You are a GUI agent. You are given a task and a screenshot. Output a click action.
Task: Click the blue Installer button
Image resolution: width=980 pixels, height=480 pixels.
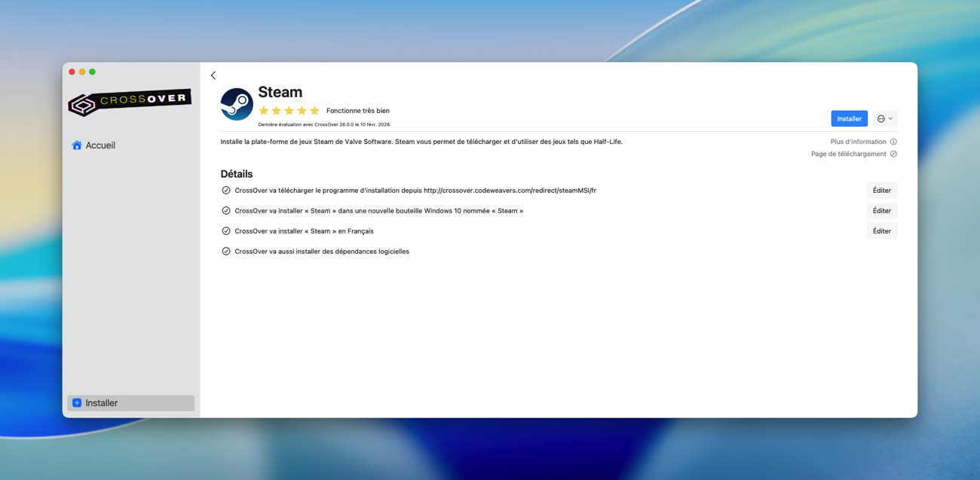849,119
